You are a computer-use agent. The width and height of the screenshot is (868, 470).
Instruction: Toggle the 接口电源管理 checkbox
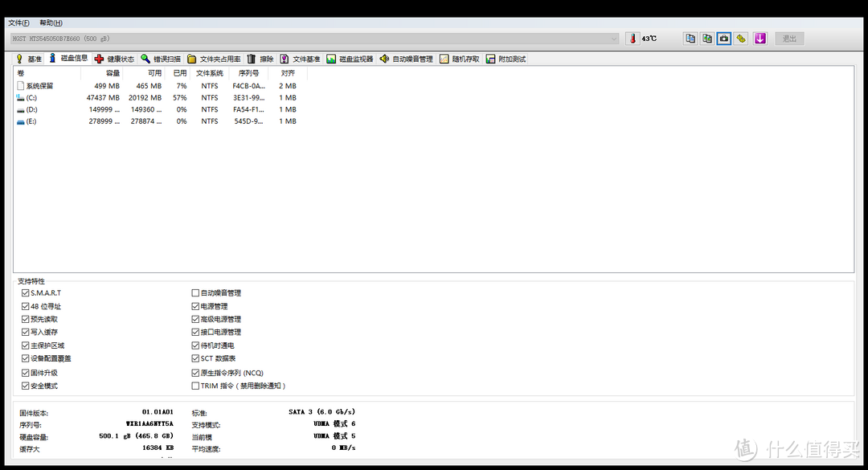point(195,332)
